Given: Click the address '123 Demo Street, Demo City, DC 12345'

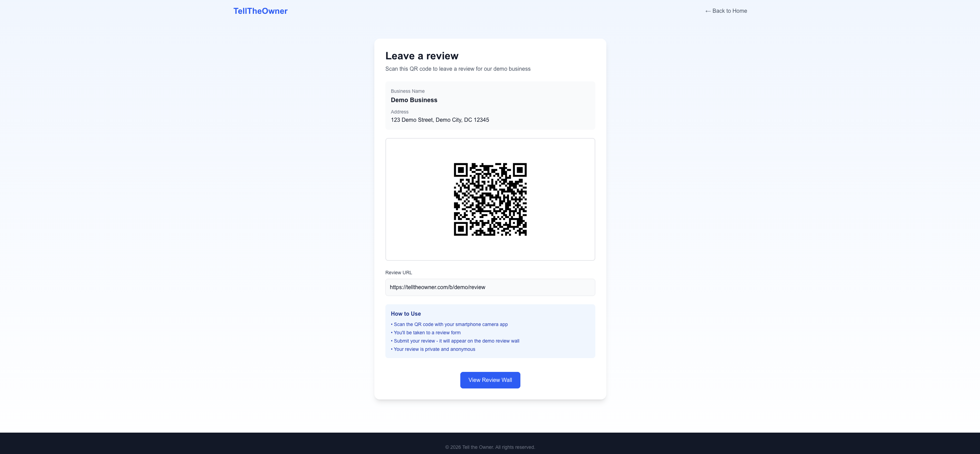Looking at the screenshot, I should [440, 120].
